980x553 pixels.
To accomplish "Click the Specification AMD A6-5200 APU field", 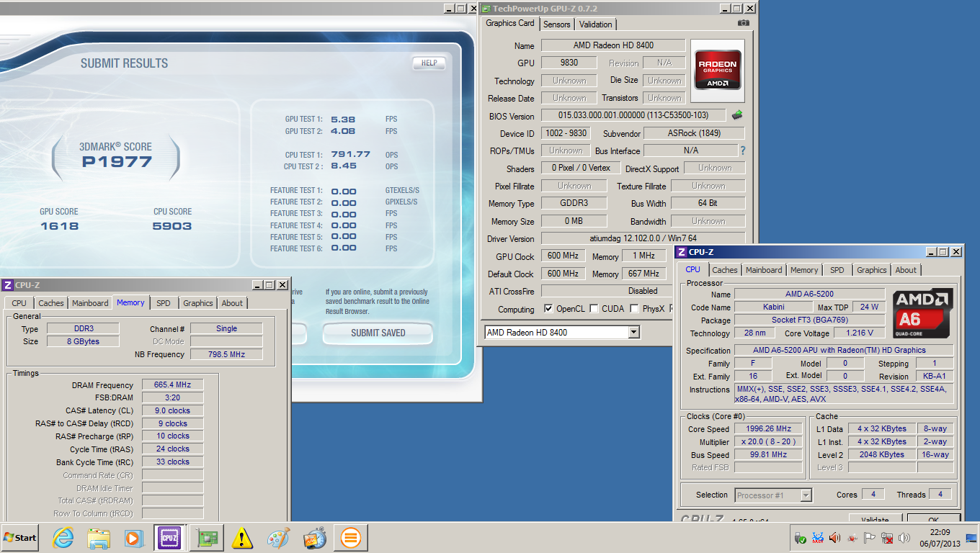I will [x=844, y=350].
